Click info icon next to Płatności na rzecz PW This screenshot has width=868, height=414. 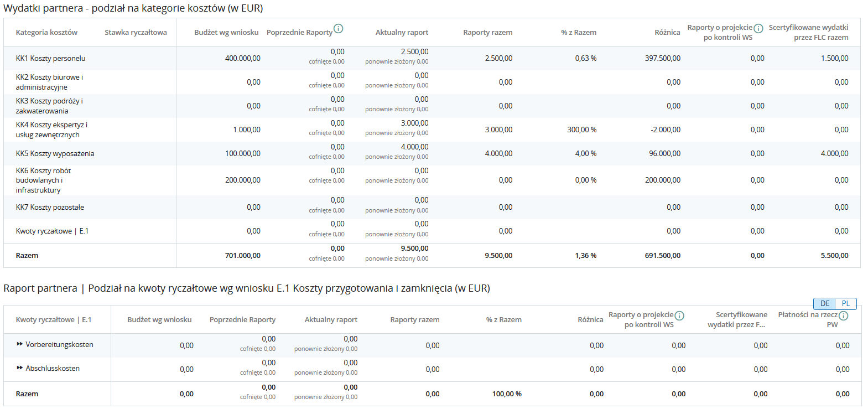843,315
